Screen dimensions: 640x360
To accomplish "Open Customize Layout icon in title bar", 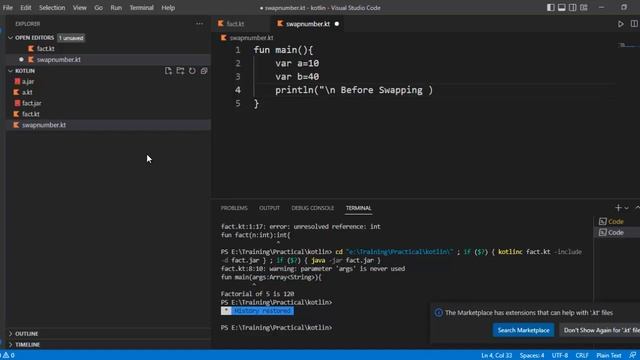I will click(584, 7).
